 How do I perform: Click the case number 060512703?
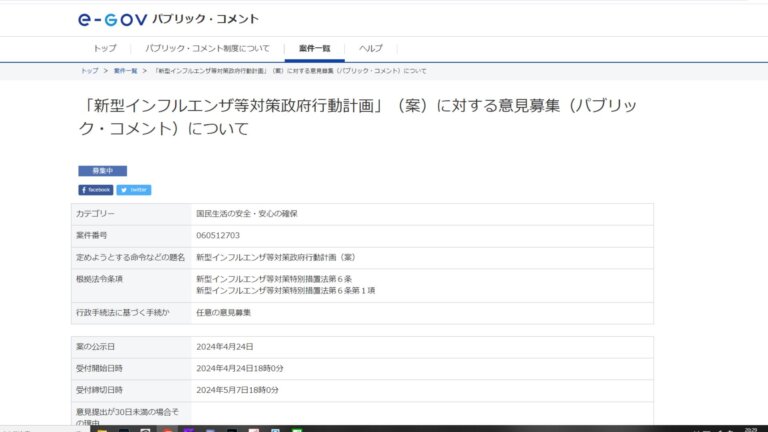pos(218,235)
